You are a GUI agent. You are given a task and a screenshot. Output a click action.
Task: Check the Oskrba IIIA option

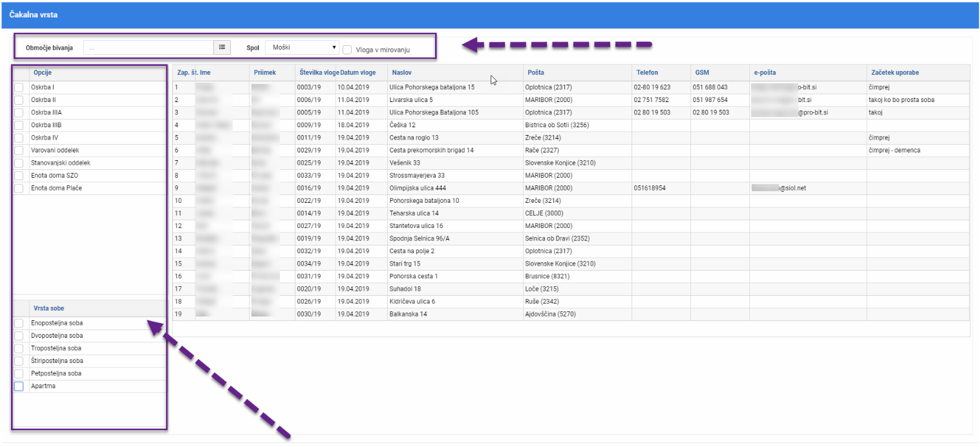tap(19, 112)
